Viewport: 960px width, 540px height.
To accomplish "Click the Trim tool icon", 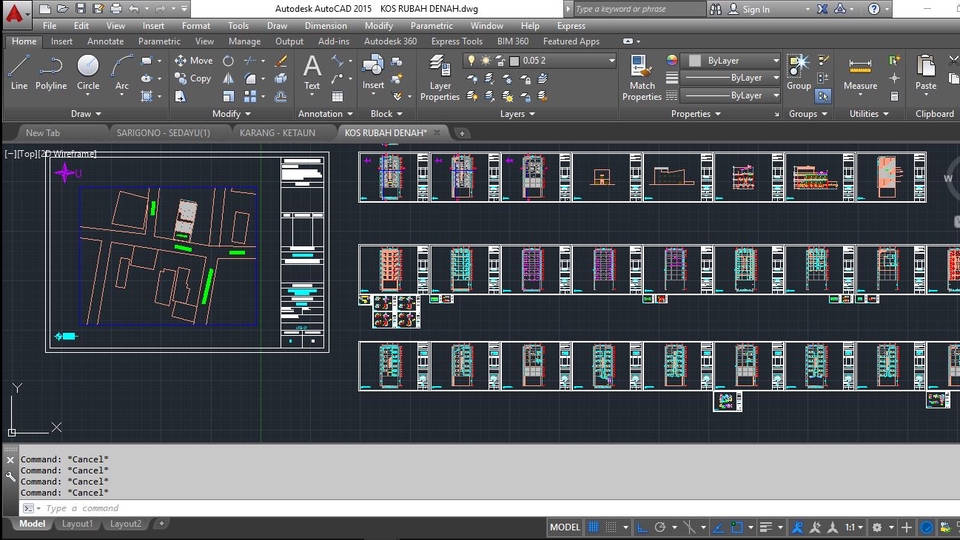I will pyautogui.click(x=250, y=61).
